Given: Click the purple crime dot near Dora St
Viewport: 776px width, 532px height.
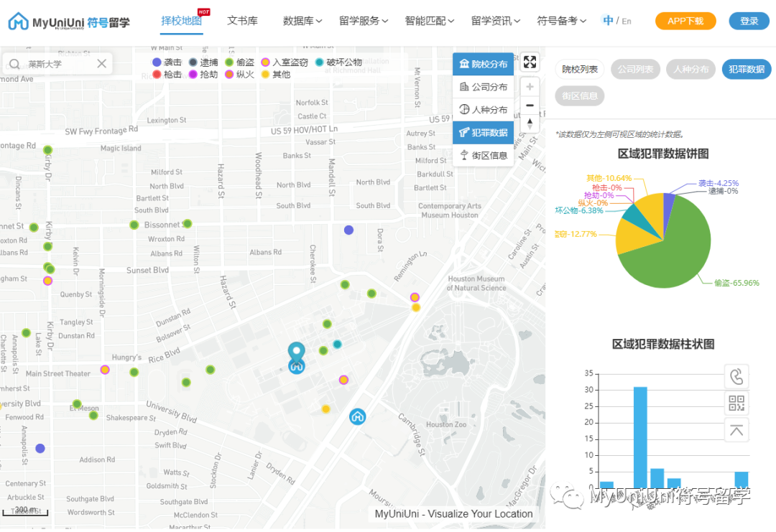Looking at the screenshot, I should click(349, 230).
